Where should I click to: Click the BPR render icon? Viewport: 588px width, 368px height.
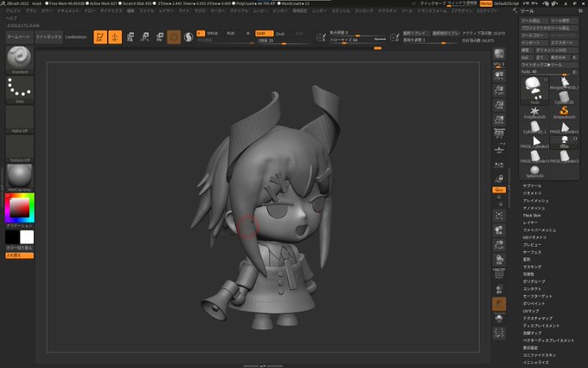point(499,54)
